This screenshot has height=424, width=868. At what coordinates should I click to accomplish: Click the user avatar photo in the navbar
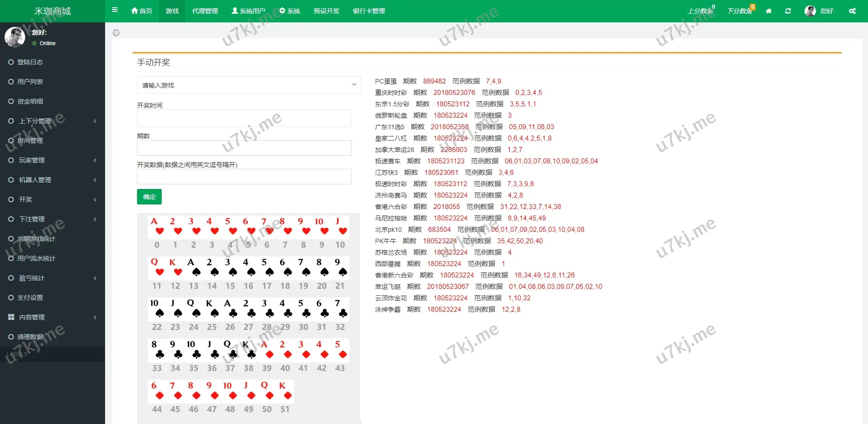point(810,10)
